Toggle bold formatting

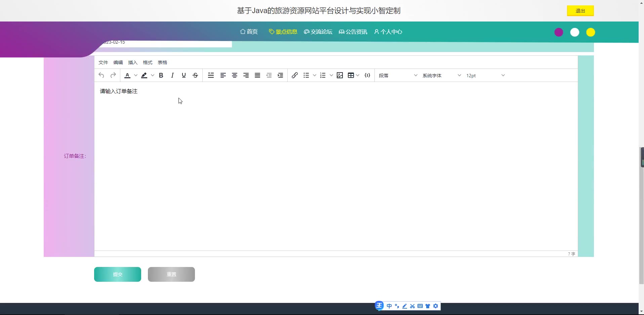[x=161, y=75]
